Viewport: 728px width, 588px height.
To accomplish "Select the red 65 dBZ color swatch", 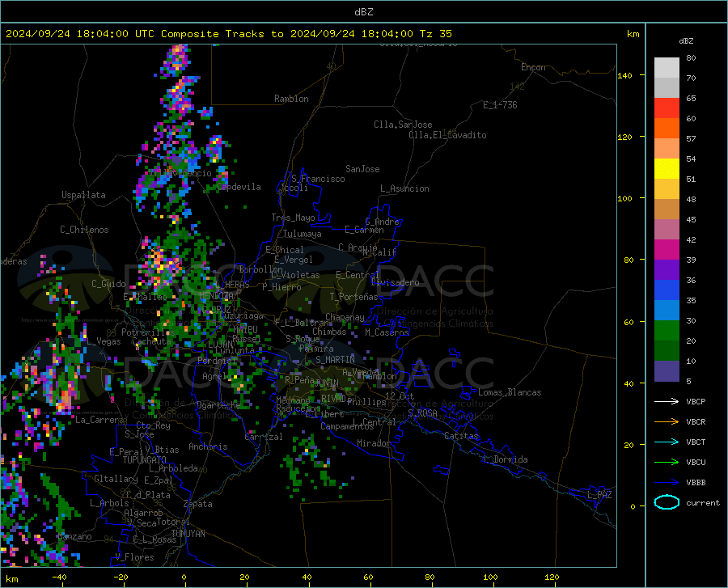I will (x=667, y=108).
